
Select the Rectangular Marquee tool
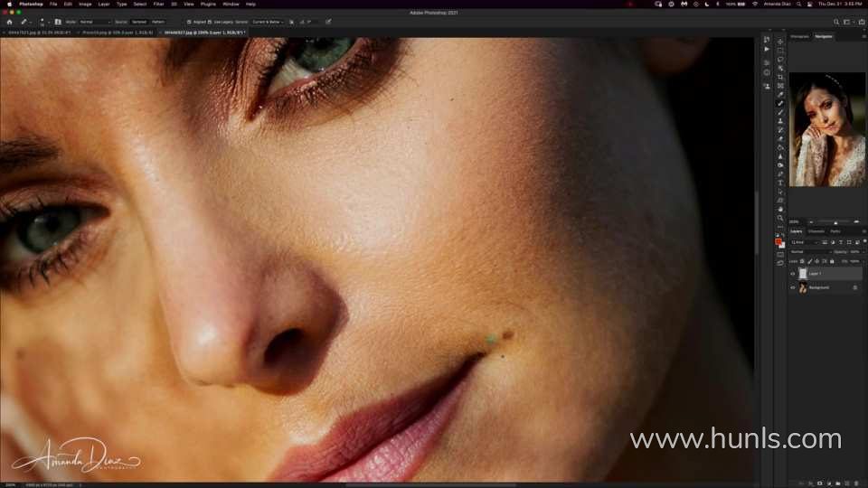click(780, 51)
